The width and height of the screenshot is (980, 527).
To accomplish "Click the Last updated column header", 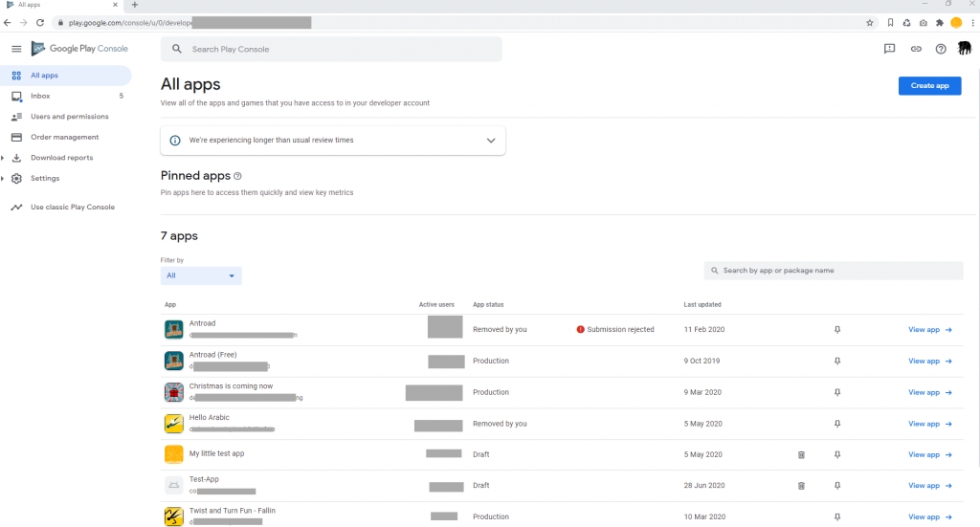I will (x=702, y=305).
